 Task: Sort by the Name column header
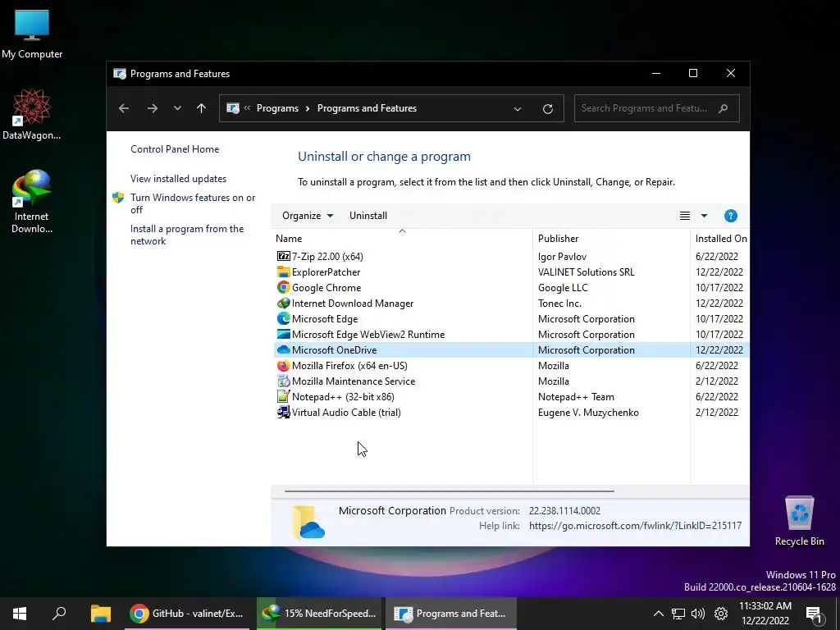(x=403, y=239)
